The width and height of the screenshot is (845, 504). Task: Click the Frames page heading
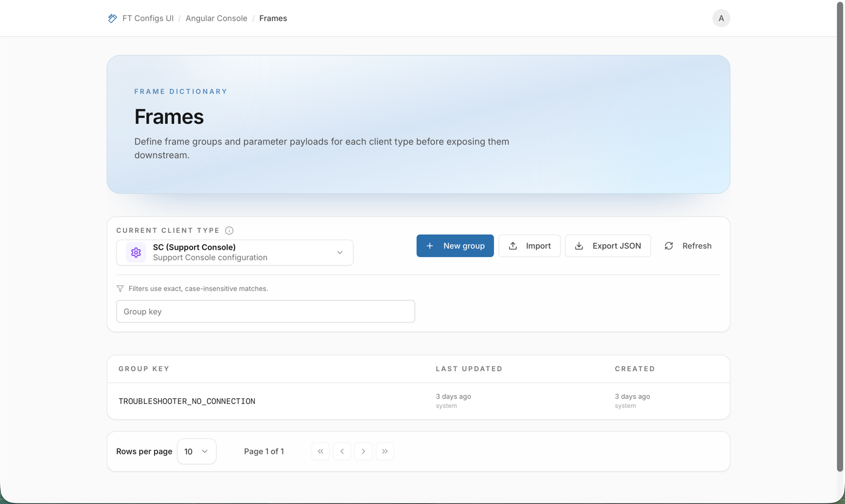click(169, 116)
